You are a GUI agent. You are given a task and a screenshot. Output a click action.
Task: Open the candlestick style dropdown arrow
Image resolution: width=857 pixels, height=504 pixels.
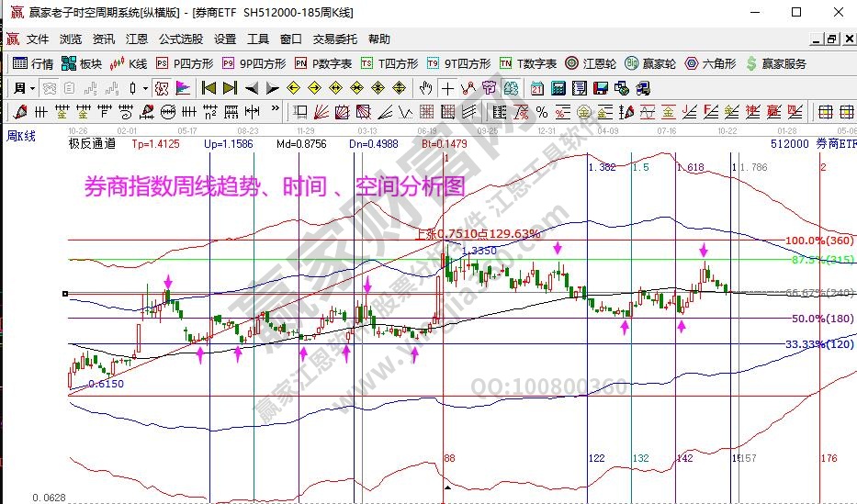145,88
